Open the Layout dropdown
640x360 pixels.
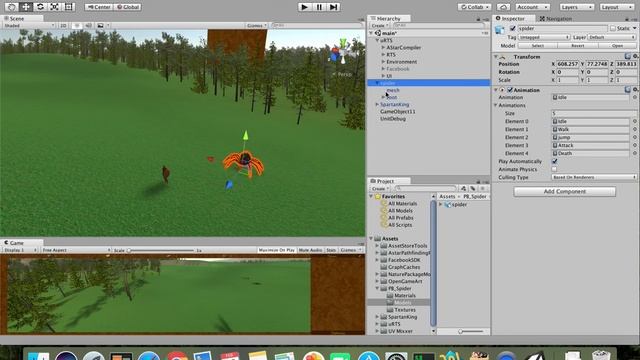(x=617, y=7)
